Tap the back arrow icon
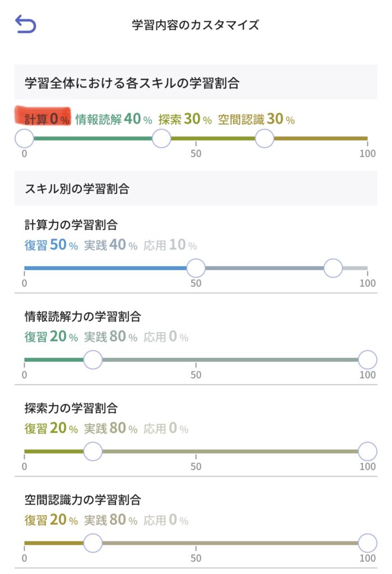This screenshot has width=392, height=574. click(25, 24)
